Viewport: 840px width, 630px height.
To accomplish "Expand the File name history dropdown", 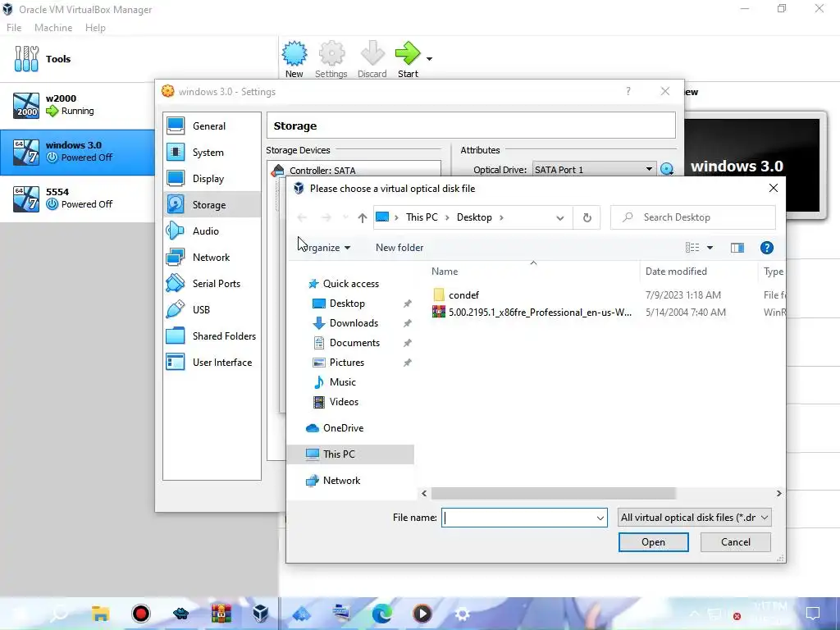I will point(600,518).
